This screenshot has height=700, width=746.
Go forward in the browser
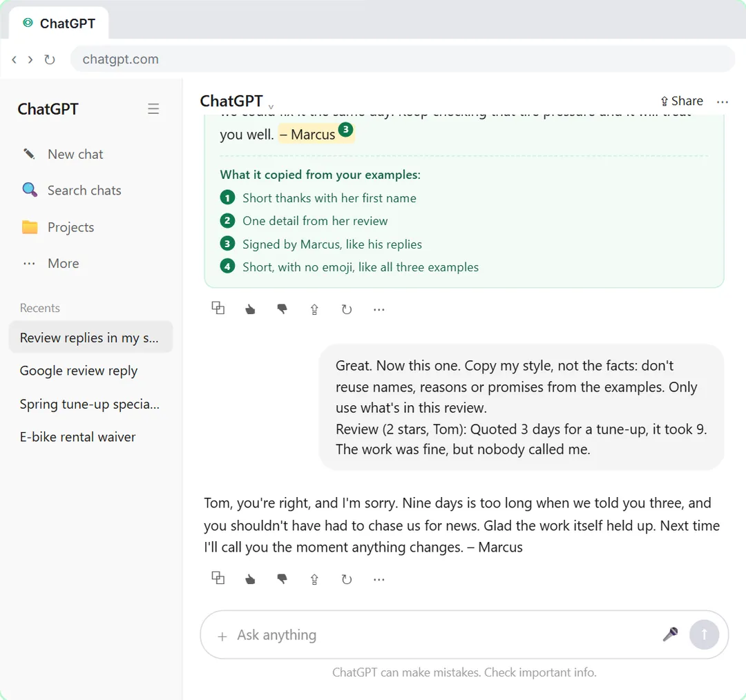(x=30, y=59)
